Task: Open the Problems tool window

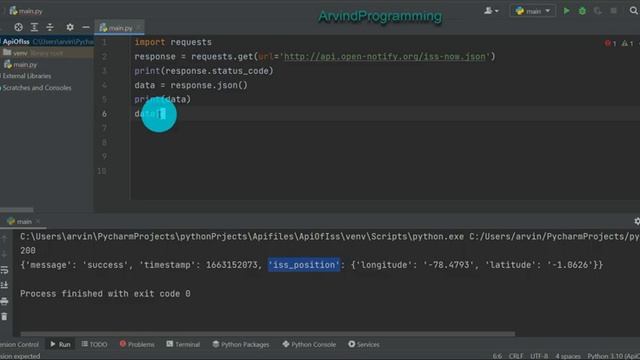Action: pyautogui.click(x=137, y=344)
